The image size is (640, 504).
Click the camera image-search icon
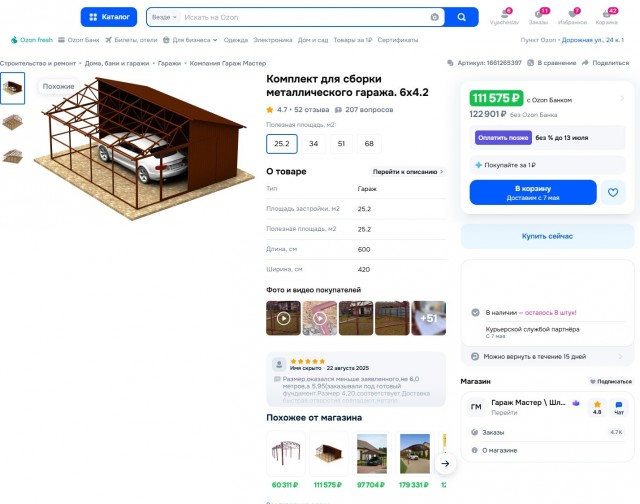coord(434,17)
